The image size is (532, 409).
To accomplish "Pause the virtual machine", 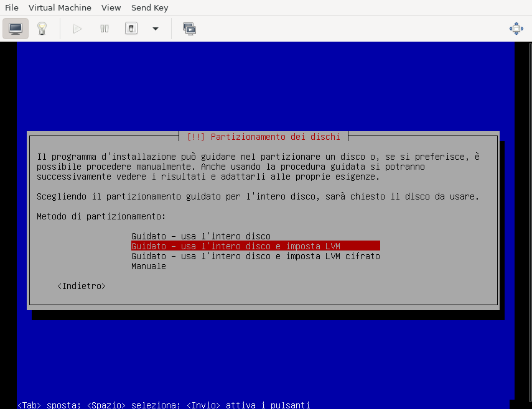I will (x=105, y=29).
